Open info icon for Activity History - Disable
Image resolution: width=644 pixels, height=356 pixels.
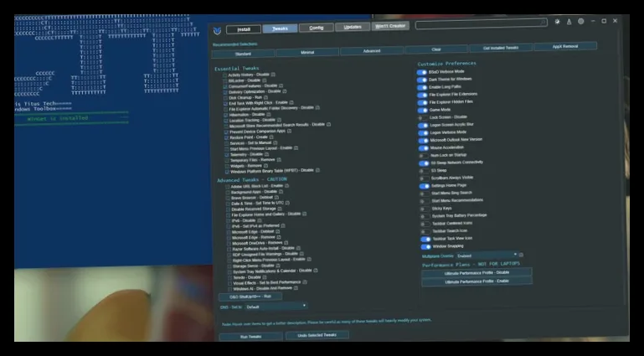273,75
